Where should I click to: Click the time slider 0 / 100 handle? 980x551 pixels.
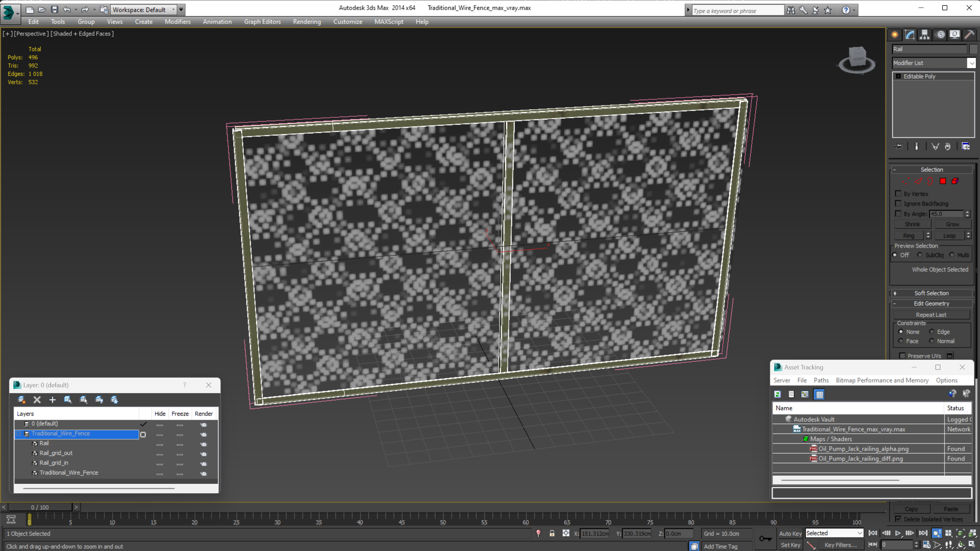point(40,507)
